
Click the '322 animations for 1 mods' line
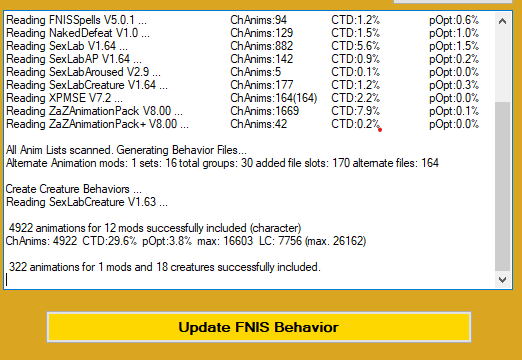click(x=164, y=267)
